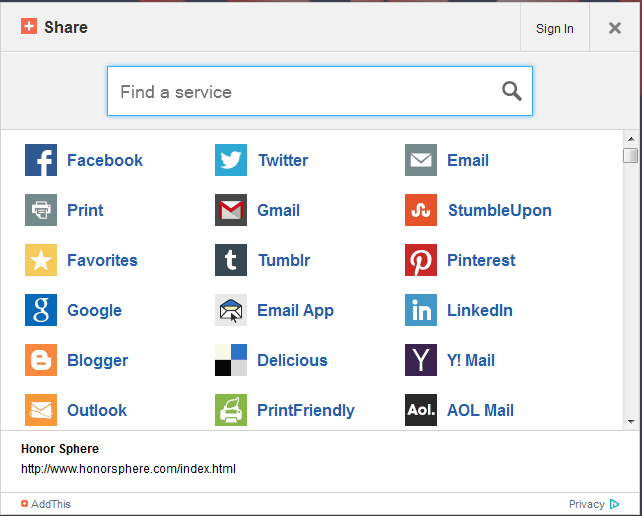642x516 pixels.
Task: Click the Delicious checkered icon
Action: point(231,360)
